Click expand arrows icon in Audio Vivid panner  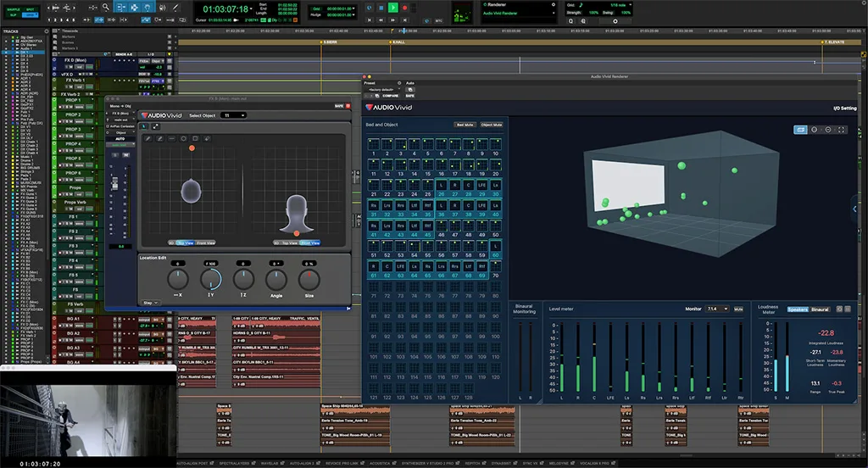[x=156, y=126]
